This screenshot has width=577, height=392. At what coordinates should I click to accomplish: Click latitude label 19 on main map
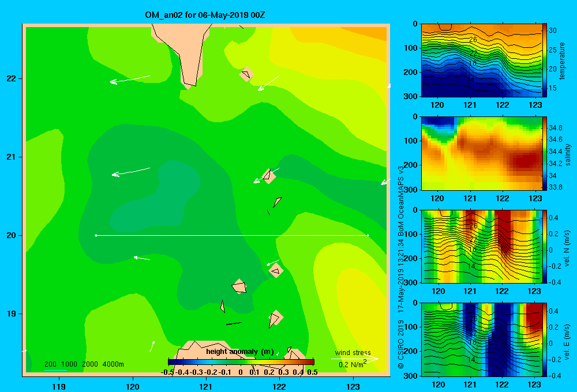click(x=12, y=314)
